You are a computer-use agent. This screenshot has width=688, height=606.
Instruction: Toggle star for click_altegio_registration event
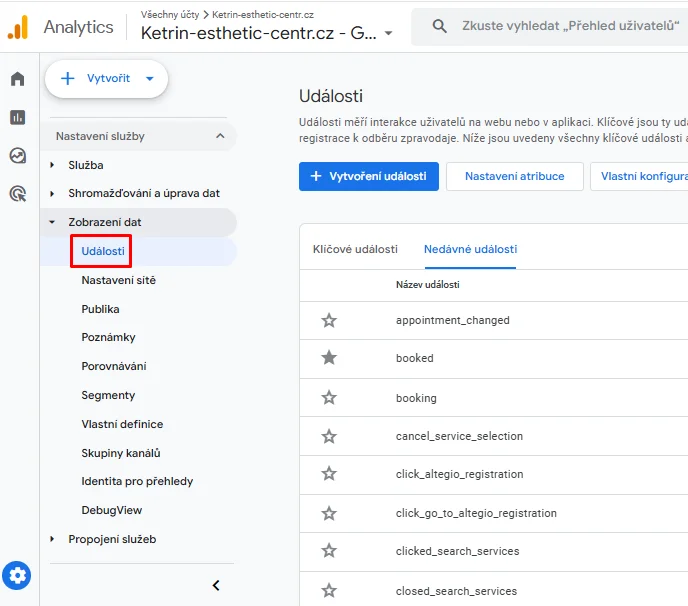(329, 474)
